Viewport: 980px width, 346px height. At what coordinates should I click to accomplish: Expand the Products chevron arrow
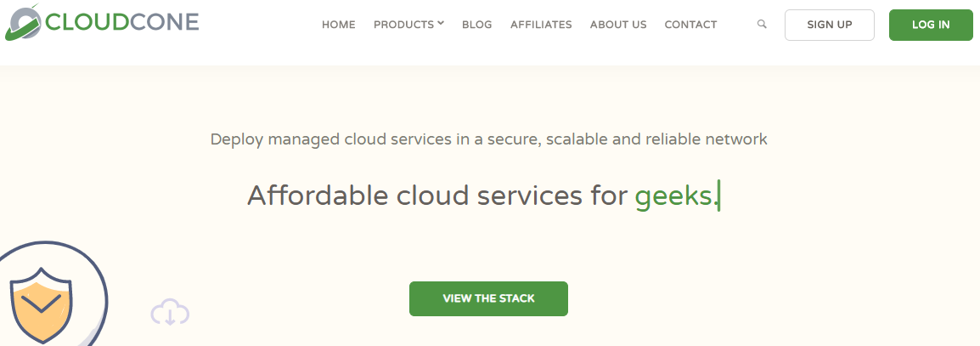tap(441, 23)
